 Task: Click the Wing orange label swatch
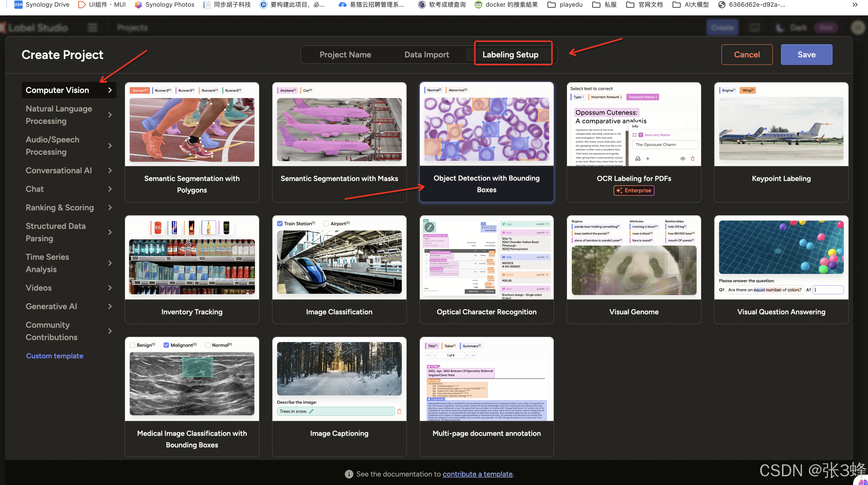747,90
